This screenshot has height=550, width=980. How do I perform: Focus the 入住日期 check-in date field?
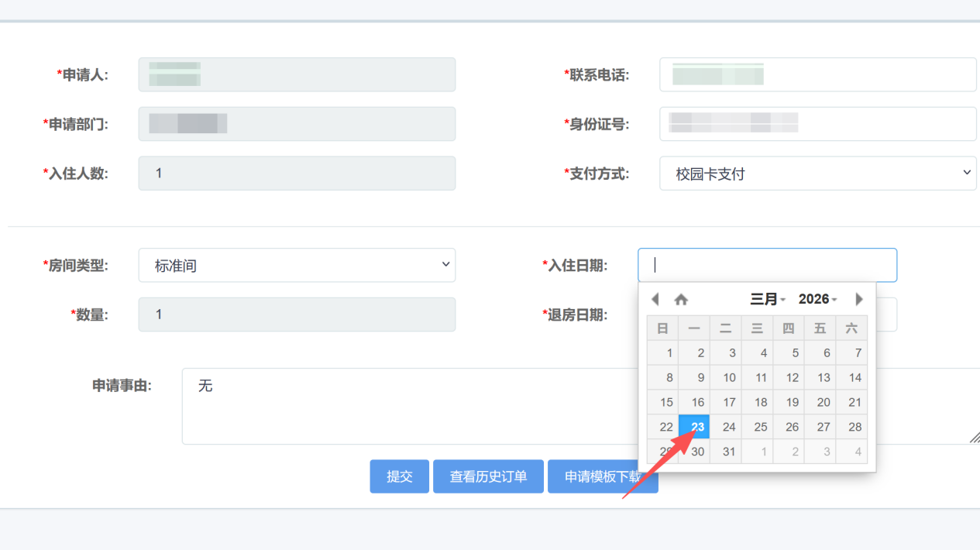click(767, 265)
